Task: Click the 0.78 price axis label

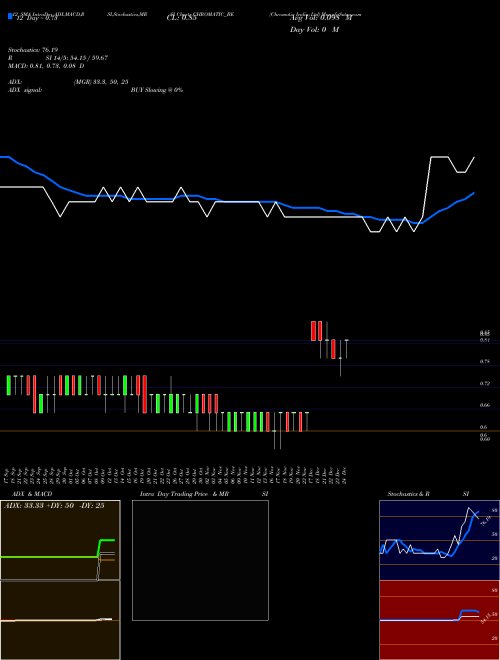Action: [484, 362]
